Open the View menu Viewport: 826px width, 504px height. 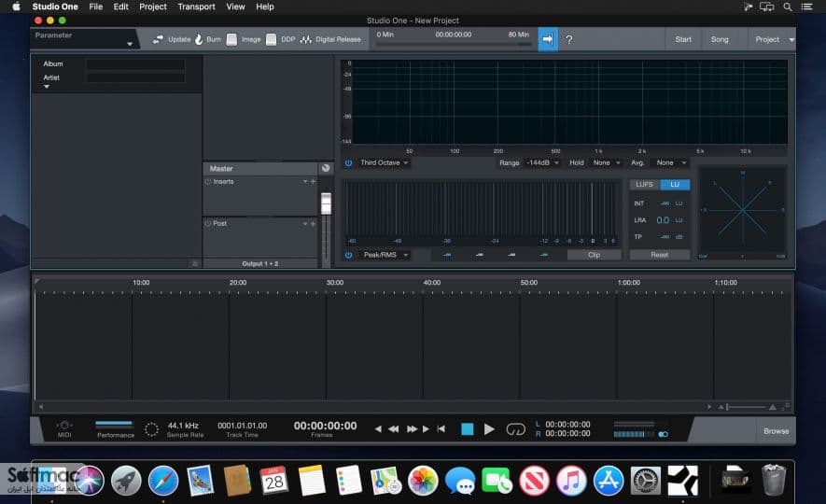tap(235, 7)
